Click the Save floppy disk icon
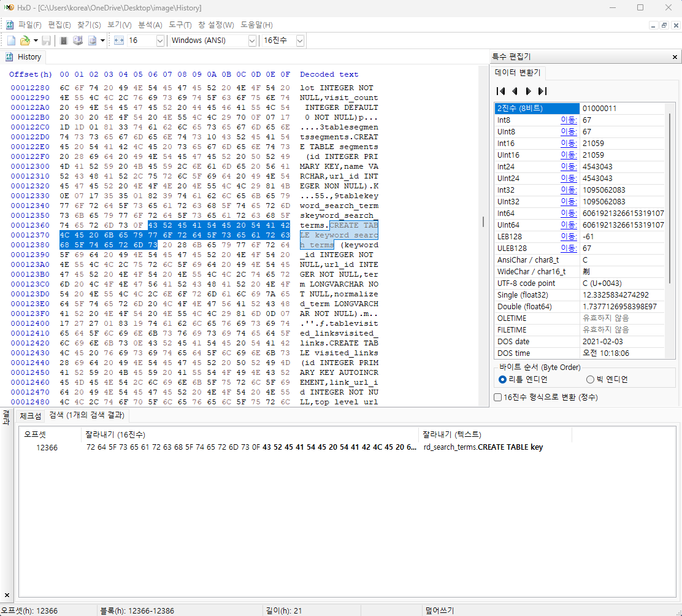This screenshot has height=616, width=682. [x=47, y=40]
